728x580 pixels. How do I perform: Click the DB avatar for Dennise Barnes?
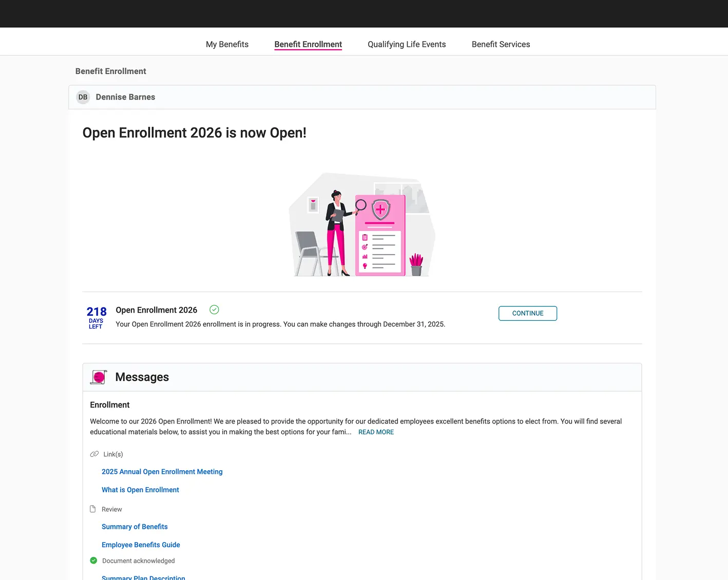[83, 96]
